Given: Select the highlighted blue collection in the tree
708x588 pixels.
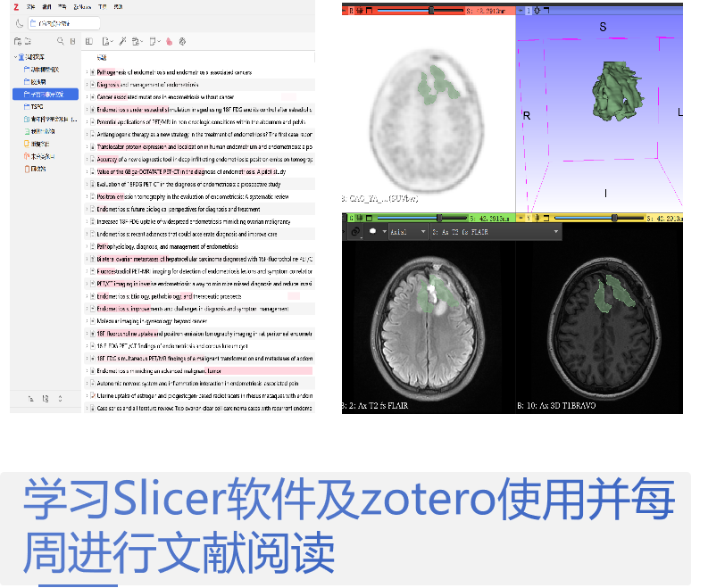Looking at the screenshot, I should click(46, 95).
